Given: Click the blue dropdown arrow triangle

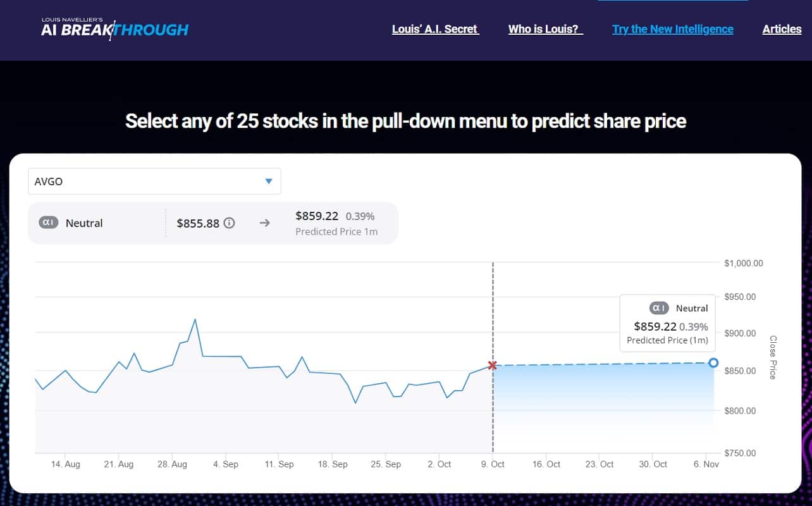Looking at the screenshot, I should click(x=269, y=182).
